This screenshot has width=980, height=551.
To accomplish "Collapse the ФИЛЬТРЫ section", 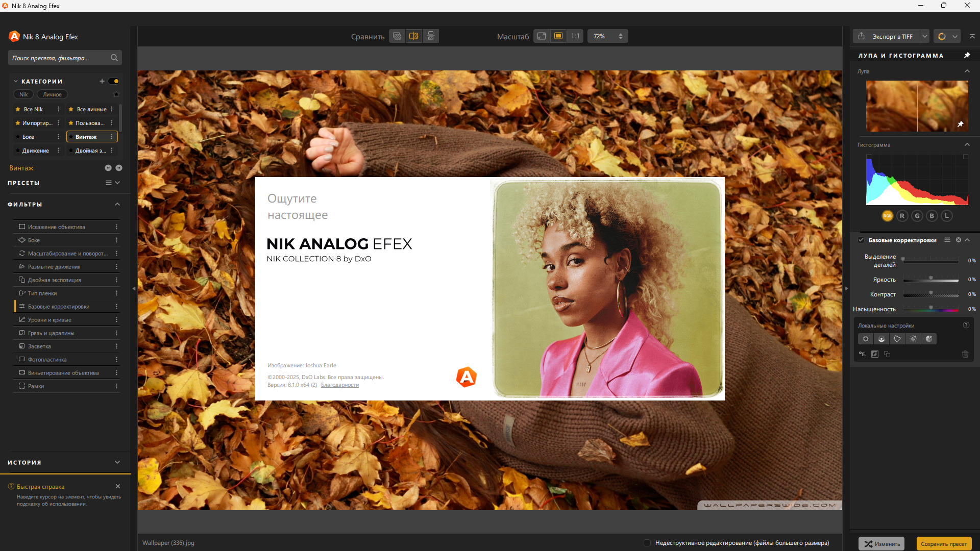I will 117,204.
